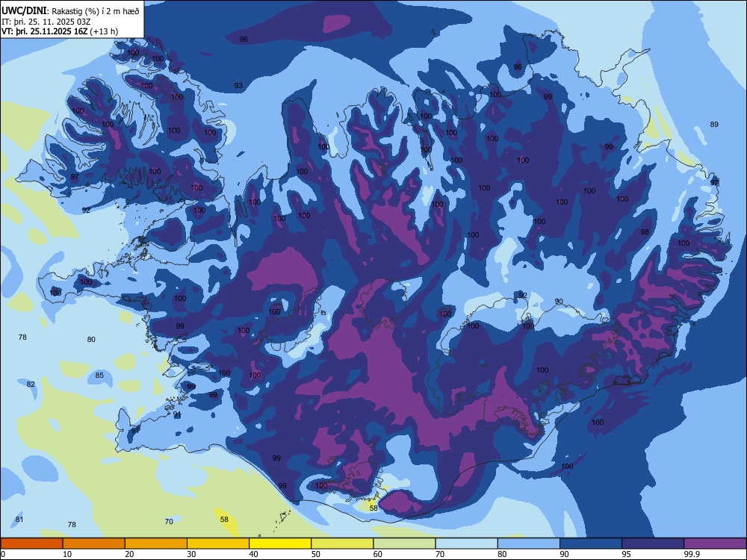Image resolution: width=747 pixels, height=560 pixels.
Task: Click the '81' humidity value over the sea
Action: tap(19, 520)
